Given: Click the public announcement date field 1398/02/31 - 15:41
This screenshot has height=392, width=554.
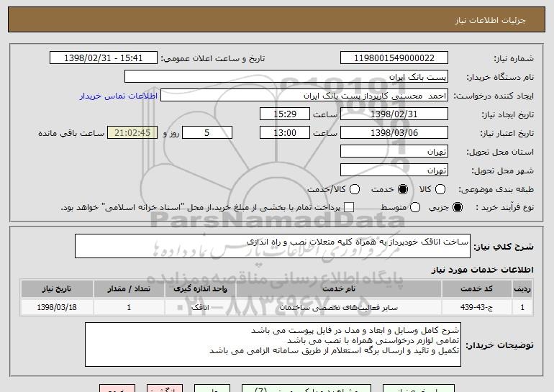Looking at the screenshot, I should coord(104,58).
